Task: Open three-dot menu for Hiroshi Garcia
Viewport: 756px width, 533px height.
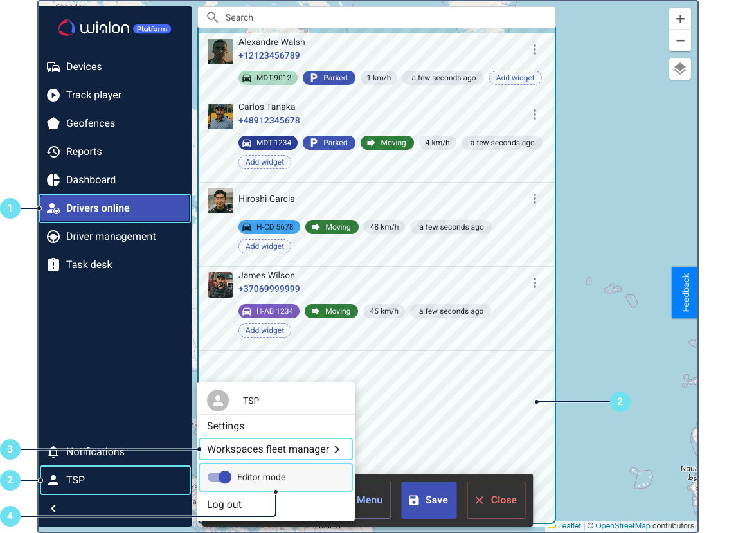Action: 534,199
